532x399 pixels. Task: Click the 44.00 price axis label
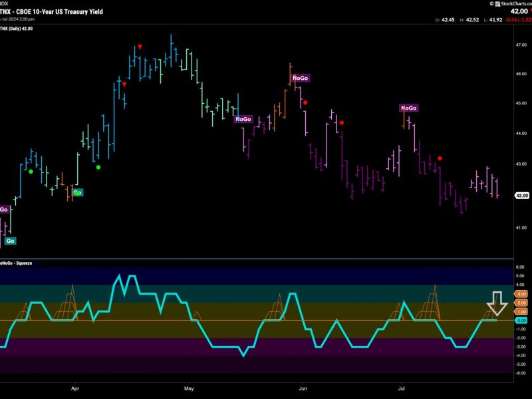pos(521,134)
